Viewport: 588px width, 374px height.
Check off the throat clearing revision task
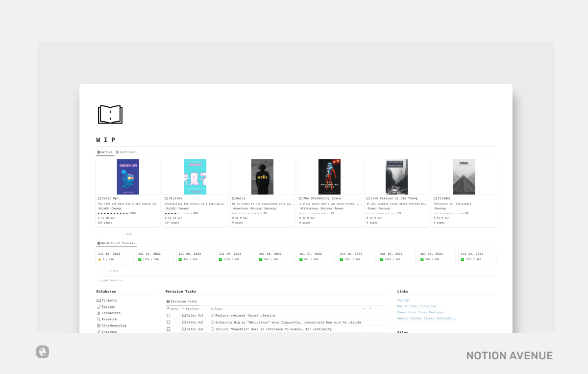[169, 315]
